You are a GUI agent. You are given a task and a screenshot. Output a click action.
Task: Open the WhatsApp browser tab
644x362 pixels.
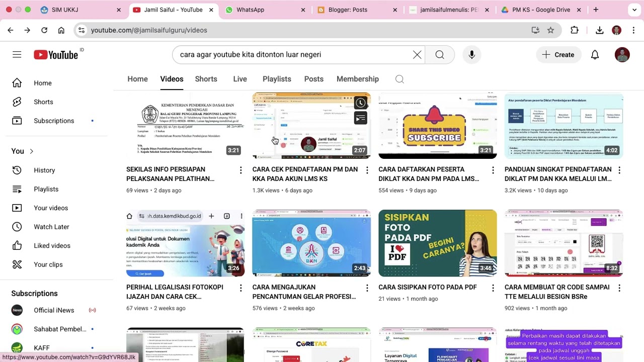(x=250, y=10)
